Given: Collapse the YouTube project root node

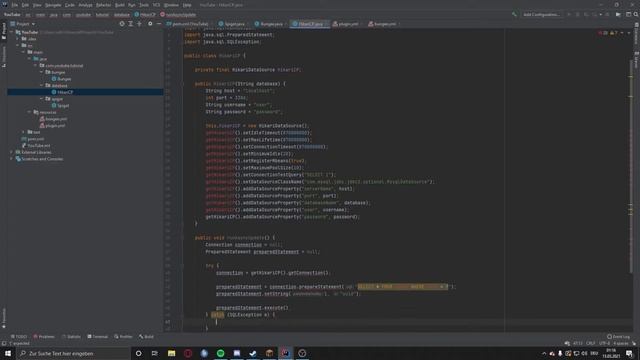Looking at the screenshot, I should 12,32.
